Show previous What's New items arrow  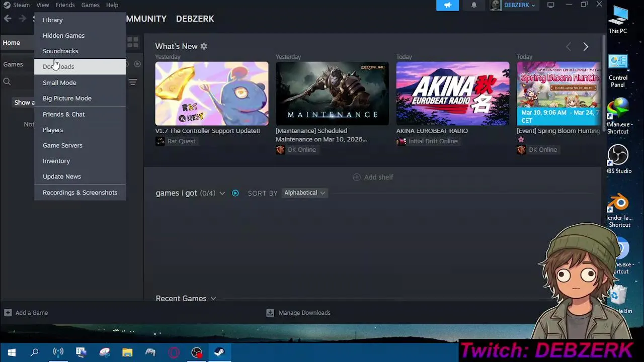click(x=569, y=47)
